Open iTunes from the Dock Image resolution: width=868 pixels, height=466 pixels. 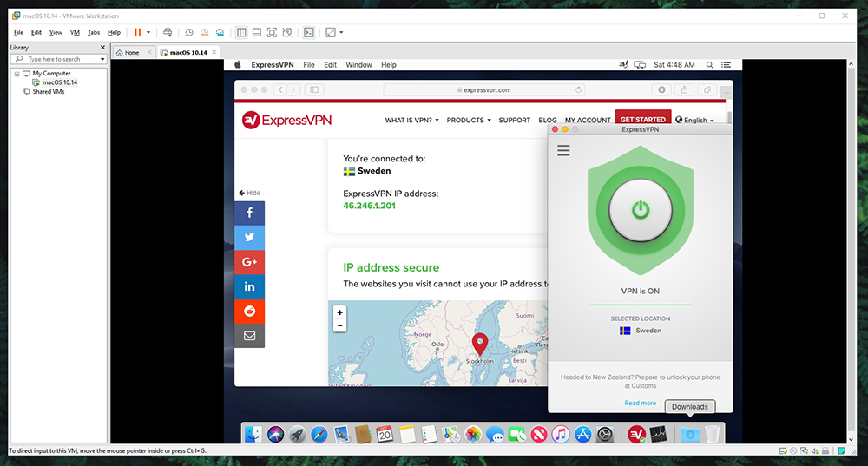560,435
